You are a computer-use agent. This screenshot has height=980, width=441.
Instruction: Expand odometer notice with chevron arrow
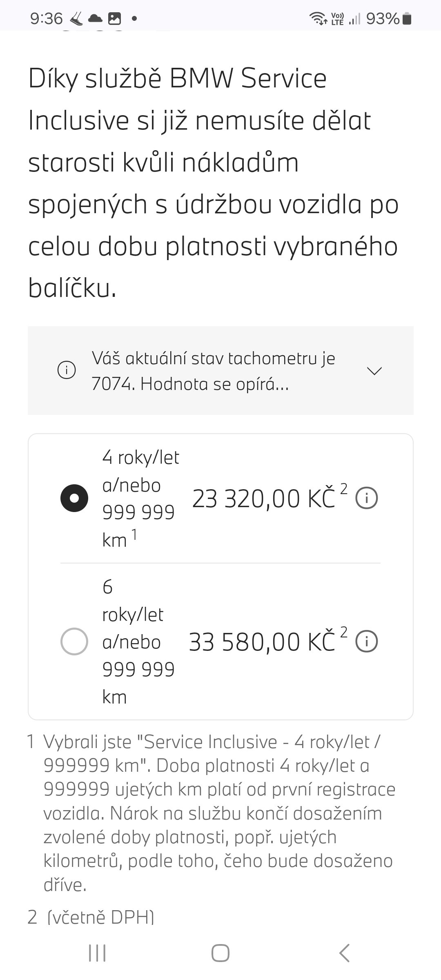[x=374, y=371]
